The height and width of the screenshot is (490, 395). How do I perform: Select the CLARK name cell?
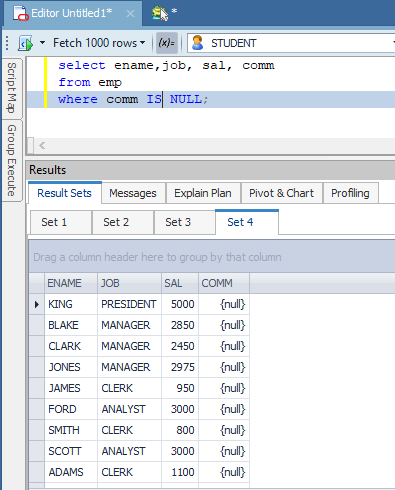[71, 346]
